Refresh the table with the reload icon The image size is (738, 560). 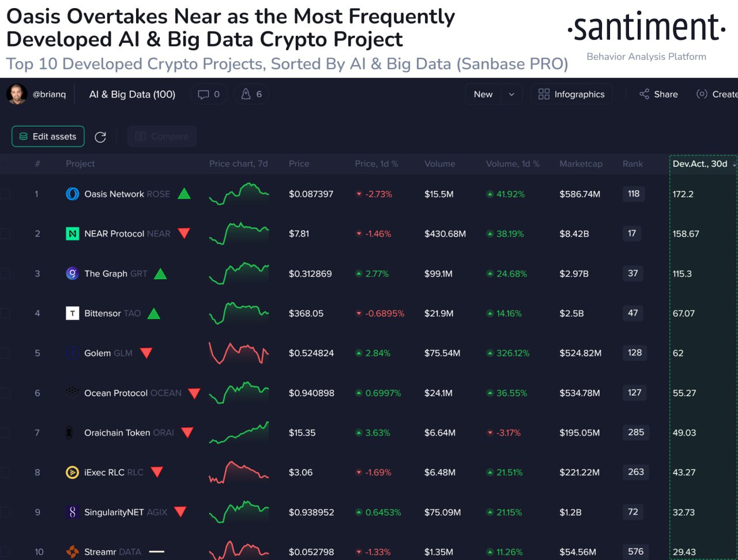point(100,137)
